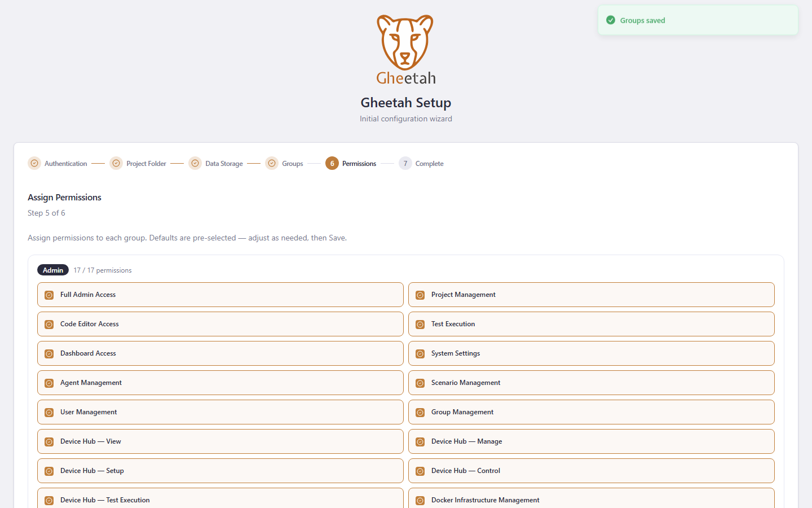Uncheck User Management checkbox icon
The height and width of the screenshot is (508, 812).
click(49, 412)
